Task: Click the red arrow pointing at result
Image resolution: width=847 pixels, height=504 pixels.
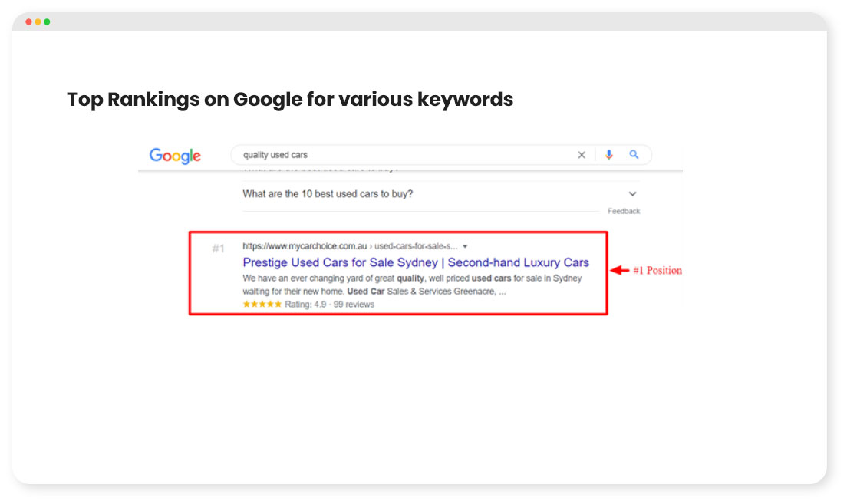Action: [620, 270]
